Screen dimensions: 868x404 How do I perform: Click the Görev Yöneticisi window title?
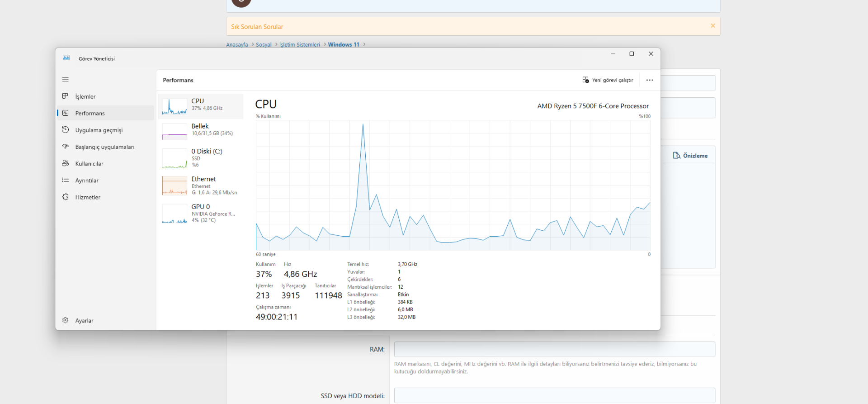click(97, 59)
